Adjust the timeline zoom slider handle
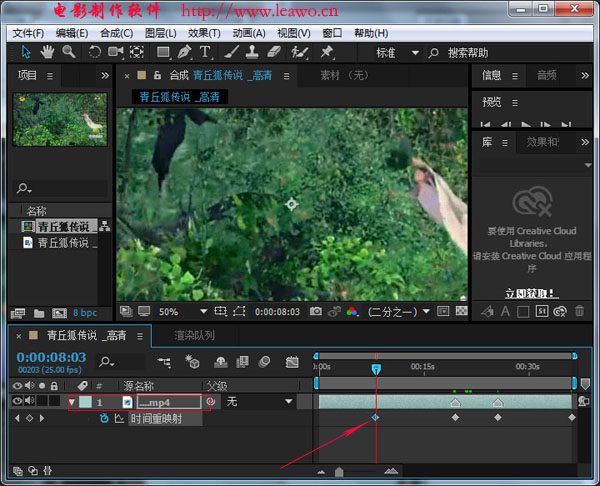 coord(339,472)
